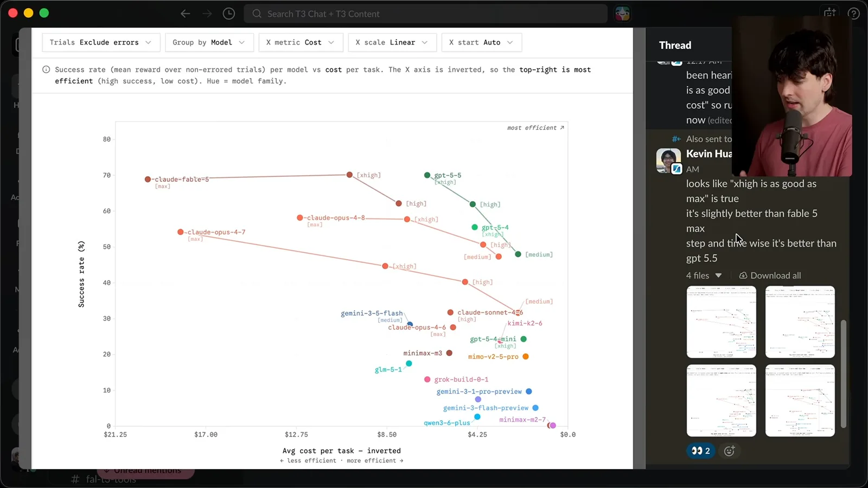Click the glm-5-1 teal data point
This screenshot has width=868, height=488.
coord(409,363)
